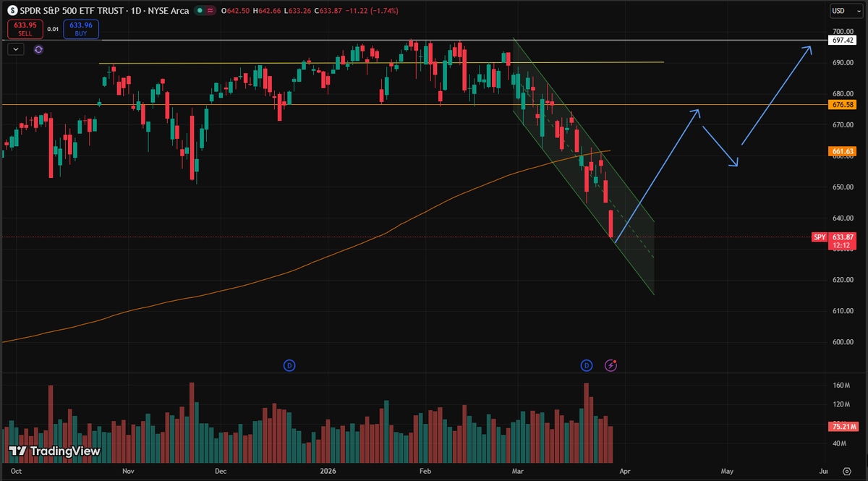
Task: Select the yellow horizontal line near 690
Action: pos(381,63)
